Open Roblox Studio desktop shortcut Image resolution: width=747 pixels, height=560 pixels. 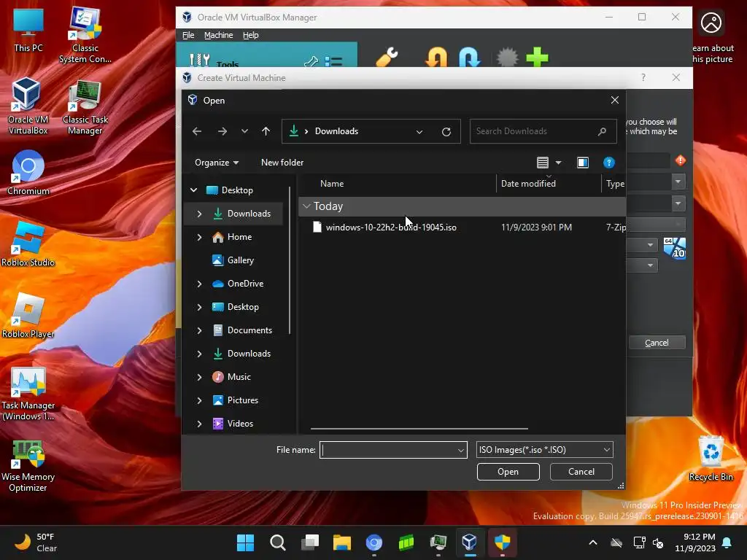[x=28, y=244]
